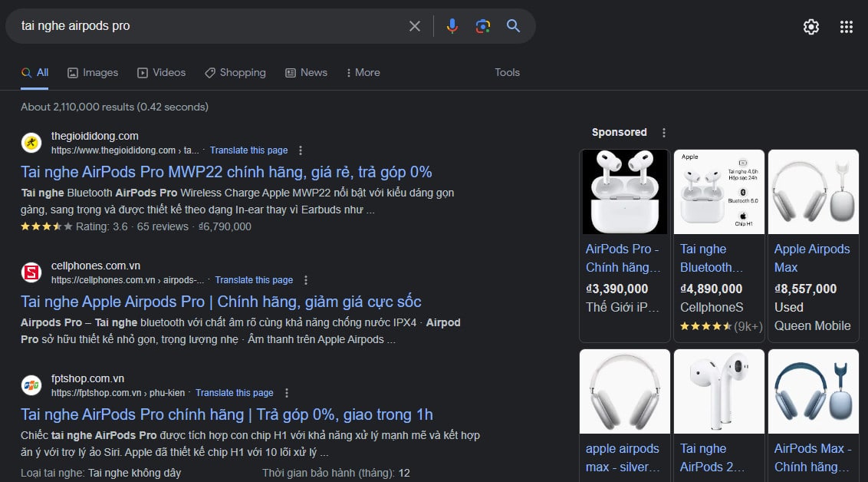The image size is (868, 482).
Task: Open 'AirPods Max - Chính hãng' sponsored listing title
Action: 812,457
